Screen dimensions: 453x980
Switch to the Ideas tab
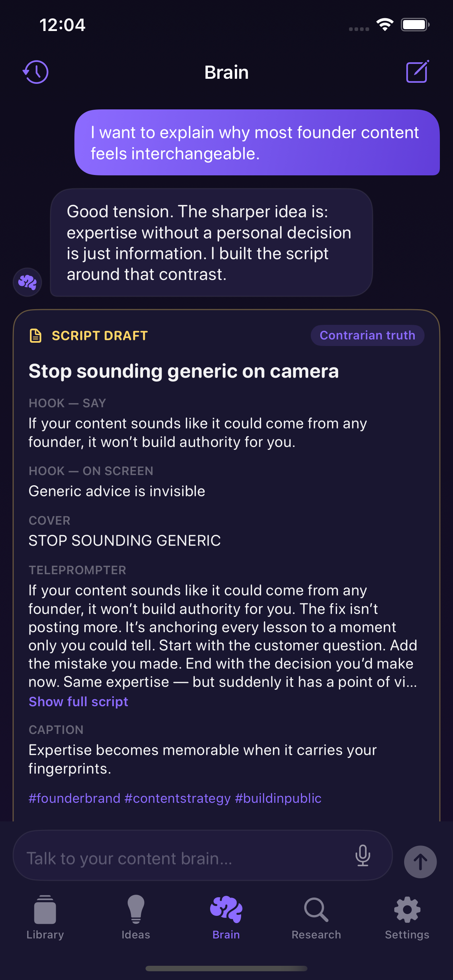point(136,918)
